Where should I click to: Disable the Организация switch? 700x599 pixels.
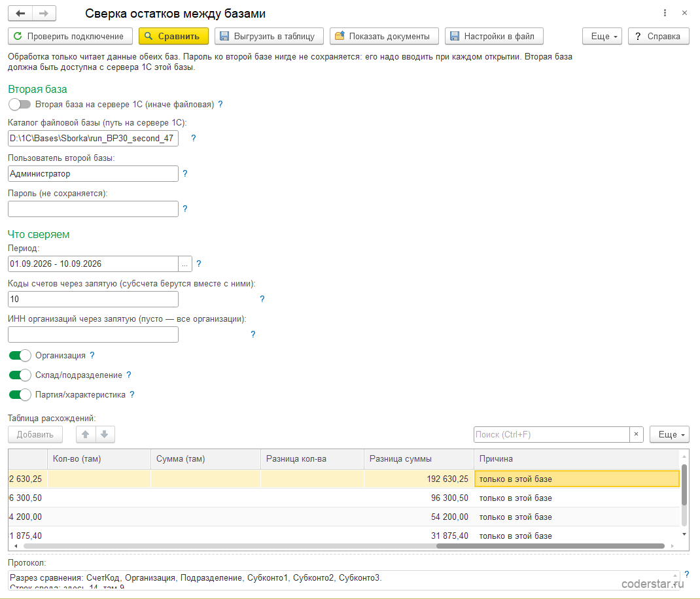[x=20, y=355]
